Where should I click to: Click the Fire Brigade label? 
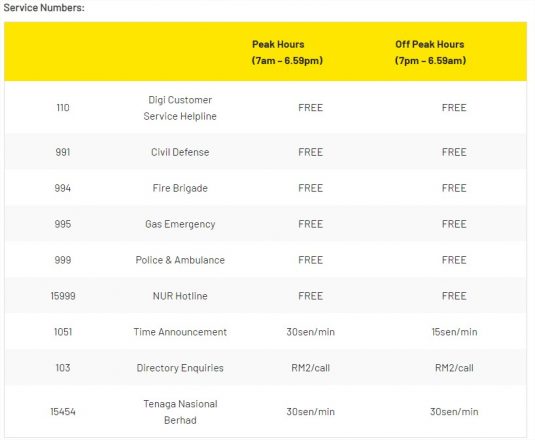[180, 188]
